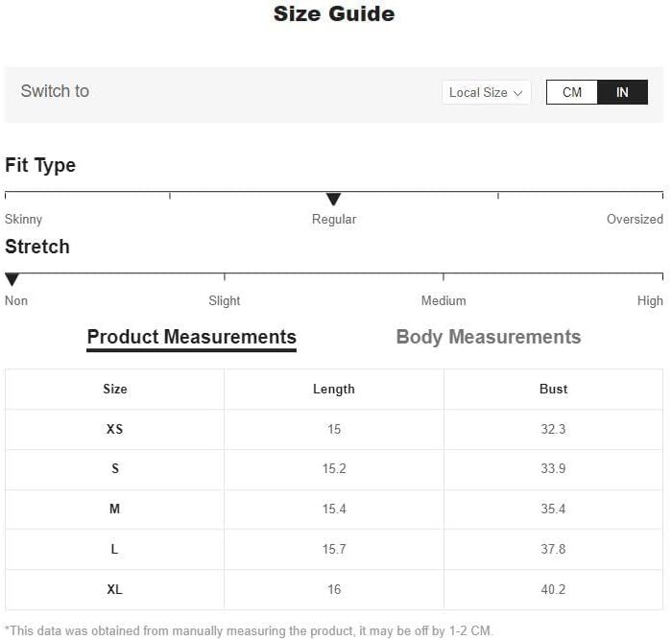The image size is (672, 640).
Task: Click the Local Size chevron arrow
Action: coord(518,93)
